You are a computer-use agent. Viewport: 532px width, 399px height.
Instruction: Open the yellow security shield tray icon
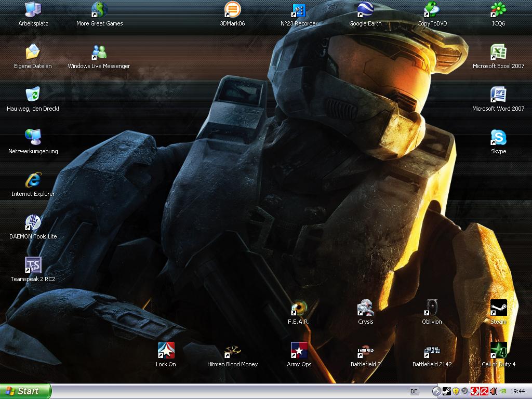[x=456, y=391]
